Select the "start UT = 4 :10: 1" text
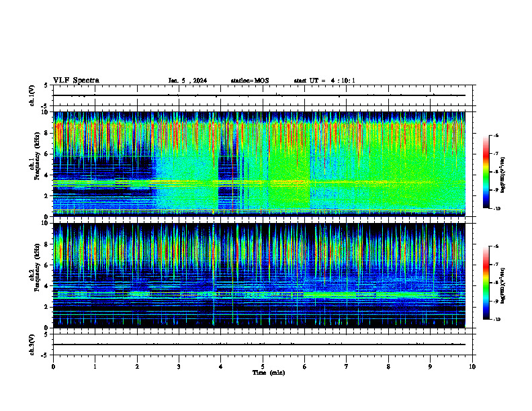Image resolution: width=532 pixels, height=411 pixels. (324, 81)
